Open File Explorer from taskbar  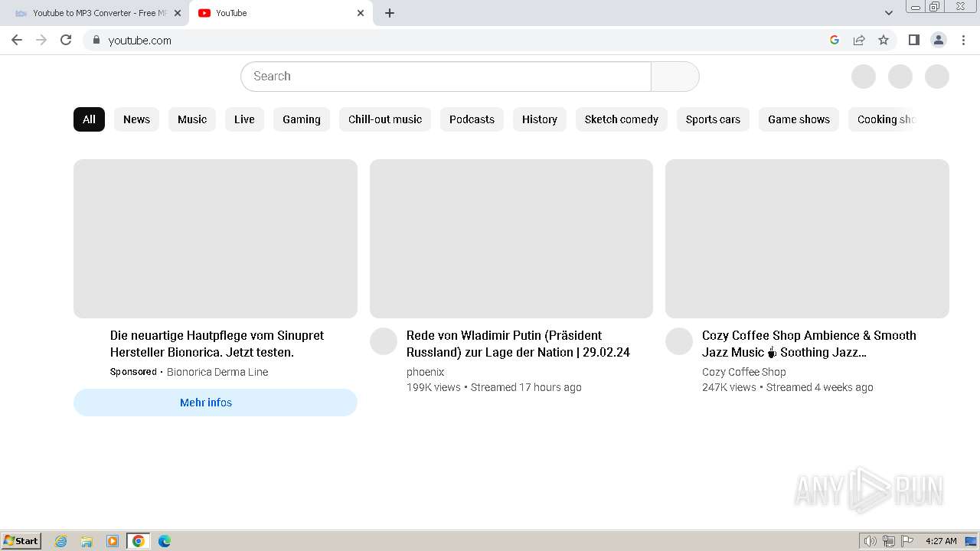[87, 541]
